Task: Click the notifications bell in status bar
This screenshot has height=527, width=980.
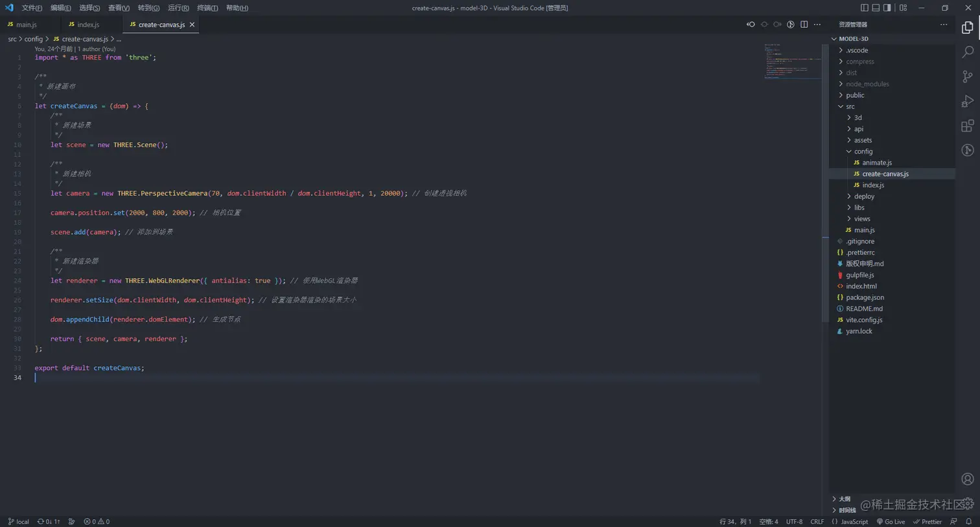Action: pyautogui.click(x=969, y=522)
